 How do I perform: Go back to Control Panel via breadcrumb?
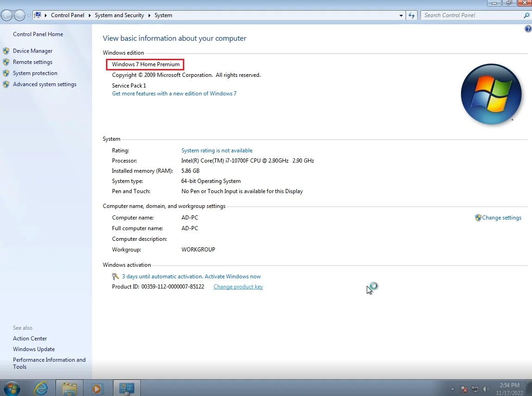pyautogui.click(x=68, y=15)
